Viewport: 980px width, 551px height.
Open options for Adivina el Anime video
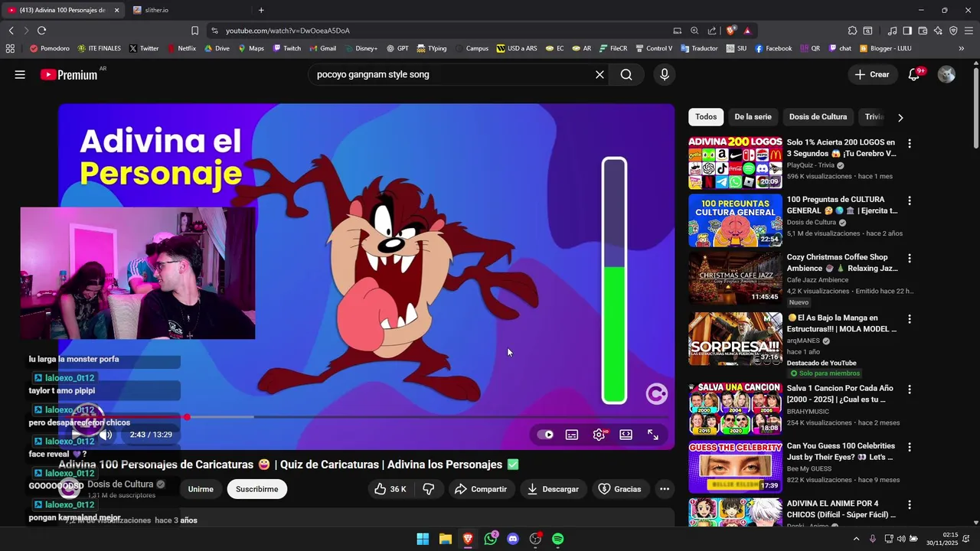click(x=910, y=505)
